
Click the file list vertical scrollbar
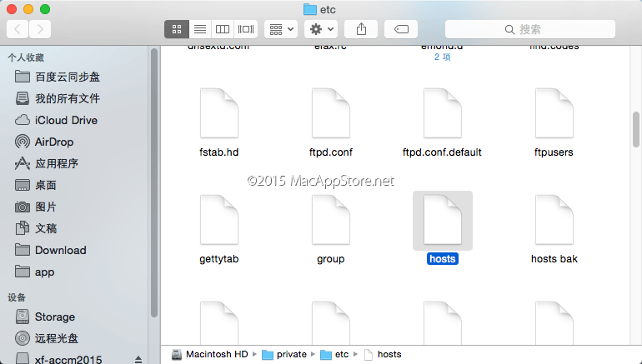point(636,129)
